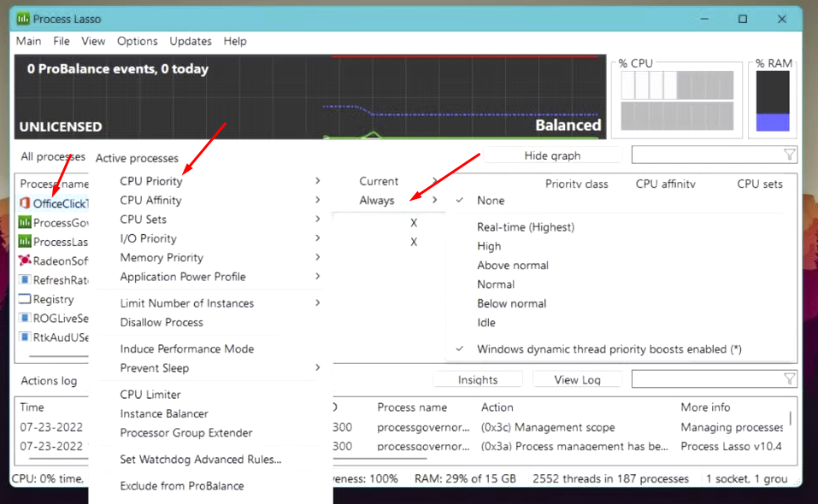Click the filter funnel beside View Log
Viewport: 818px width, 504px height.
click(x=789, y=379)
